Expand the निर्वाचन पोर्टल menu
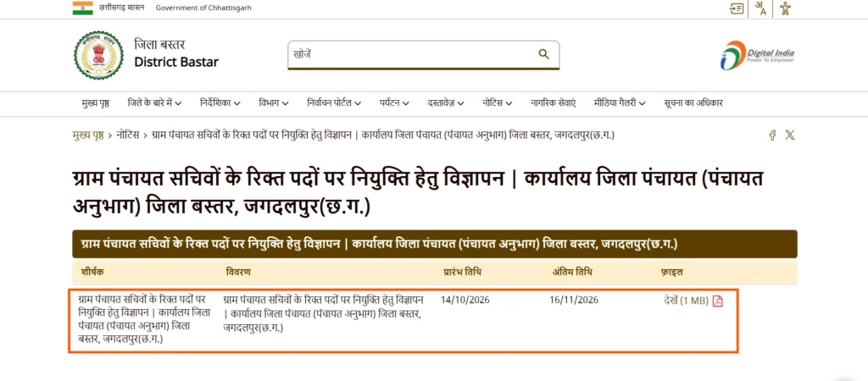The width and height of the screenshot is (868, 381). pos(334,102)
